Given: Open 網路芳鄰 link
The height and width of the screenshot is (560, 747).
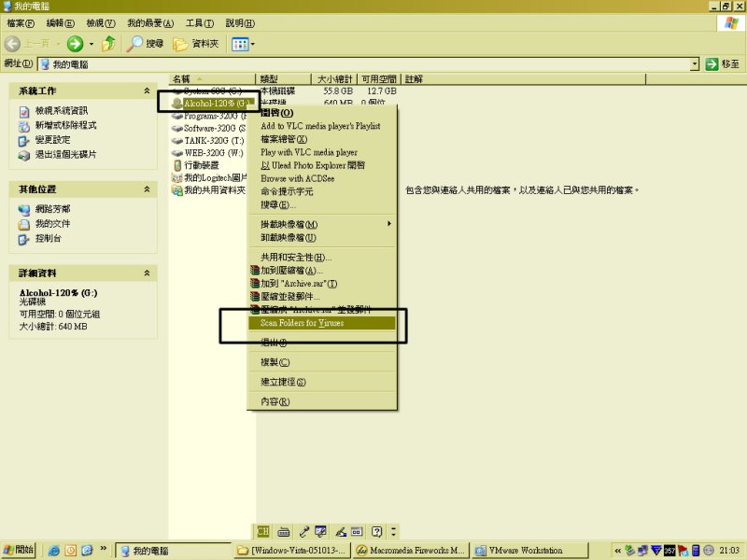Looking at the screenshot, I should [x=53, y=209].
